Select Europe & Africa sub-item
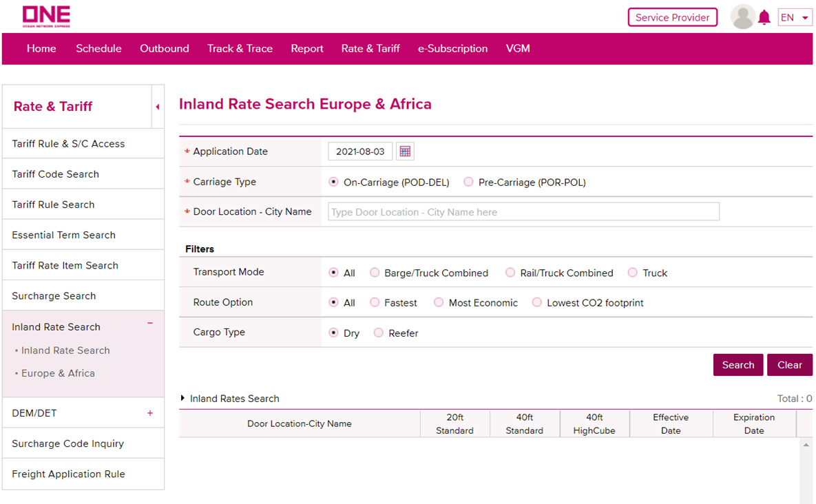This screenshot has width=816, height=504. click(x=59, y=373)
